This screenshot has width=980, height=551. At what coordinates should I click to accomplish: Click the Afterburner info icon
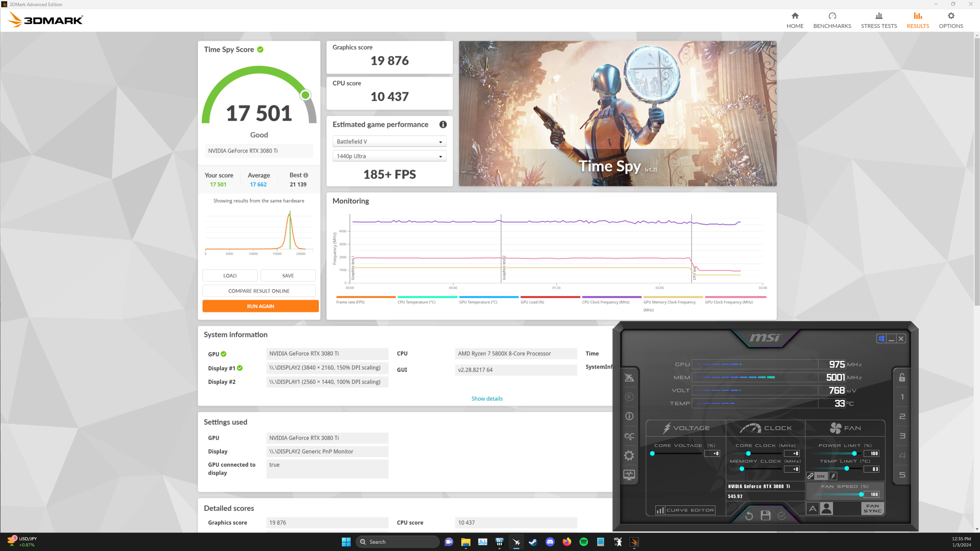pyautogui.click(x=629, y=416)
